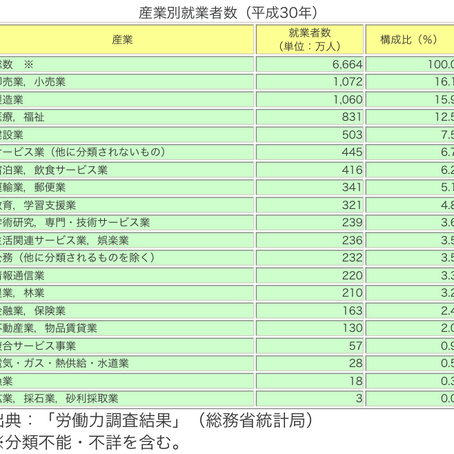454x454 pixels.
Task: Click the value 416
Action: click(x=352, y=170)
